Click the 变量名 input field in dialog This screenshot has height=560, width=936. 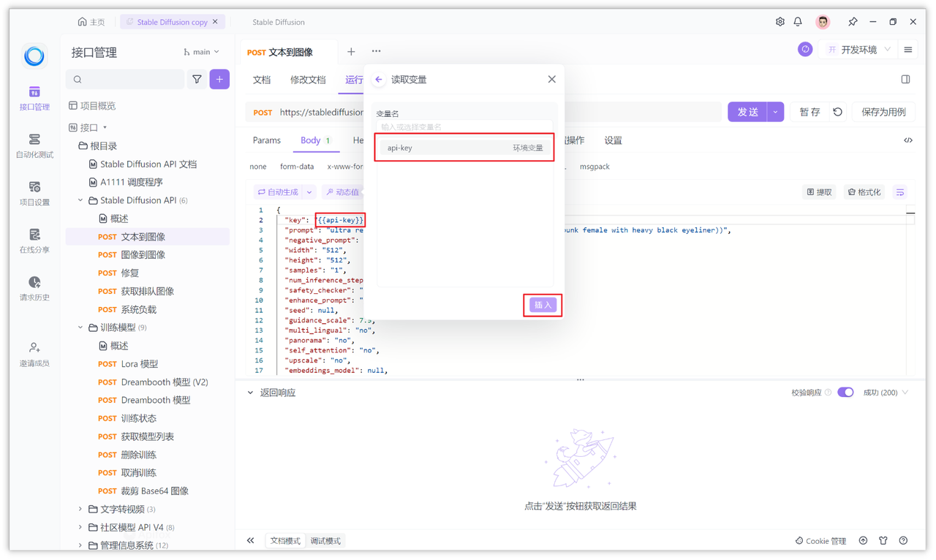coord(464,126)
